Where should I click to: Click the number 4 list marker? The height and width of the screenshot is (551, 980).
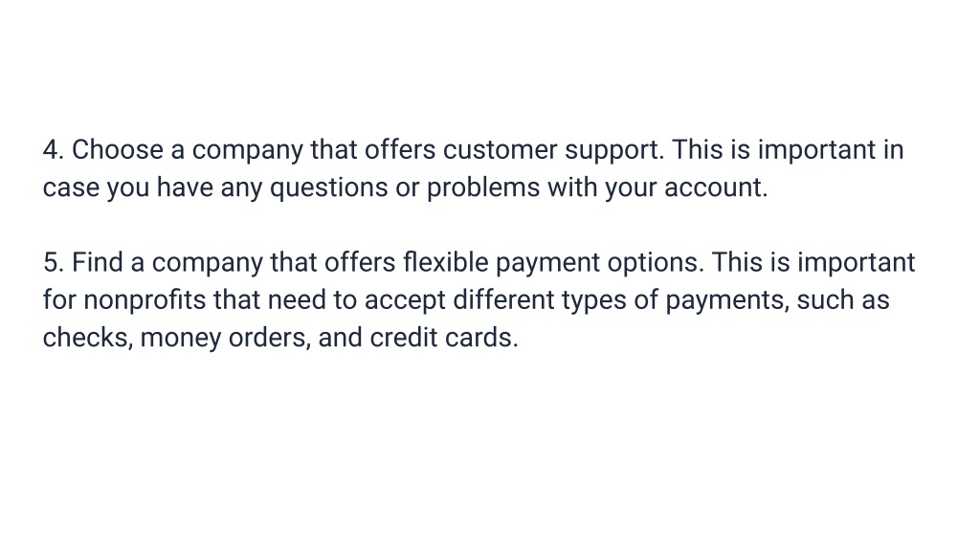[54, 150]
